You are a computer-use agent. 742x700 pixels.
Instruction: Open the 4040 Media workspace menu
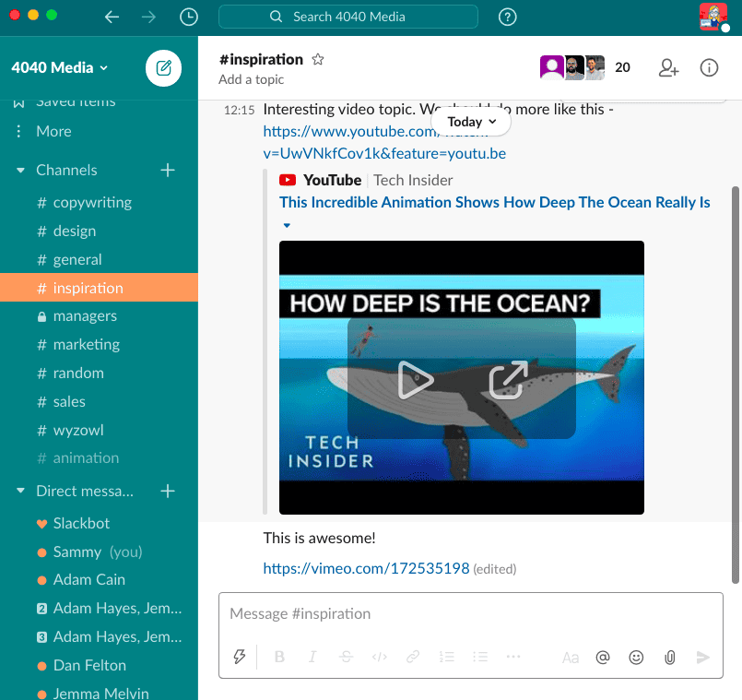click(x=60, y=67)
